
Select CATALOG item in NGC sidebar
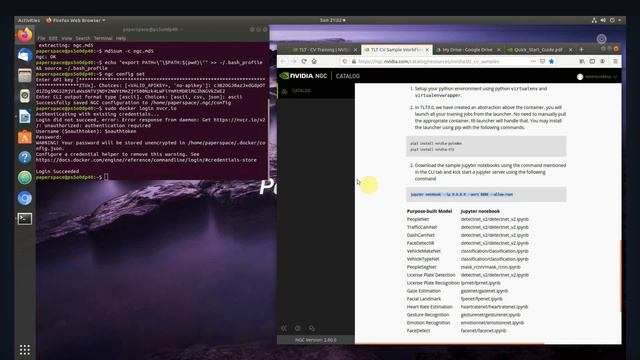click(x=301, y=91)
